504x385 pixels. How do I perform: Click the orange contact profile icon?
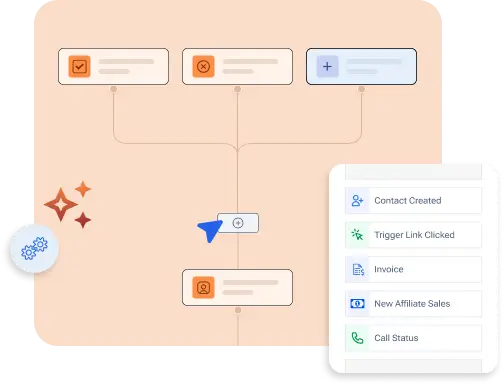pyautogui.click(x=203, y=287)
